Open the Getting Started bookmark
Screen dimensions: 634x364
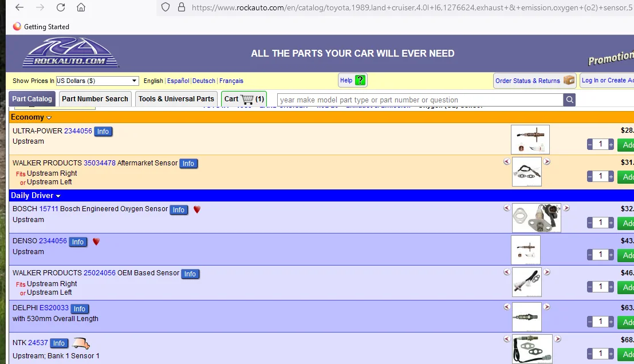pos(41,27)
